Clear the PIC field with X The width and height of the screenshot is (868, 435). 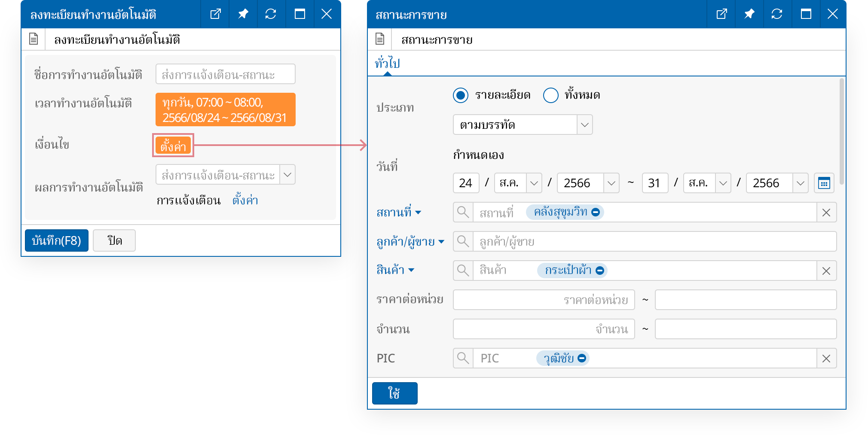point(826,359)
